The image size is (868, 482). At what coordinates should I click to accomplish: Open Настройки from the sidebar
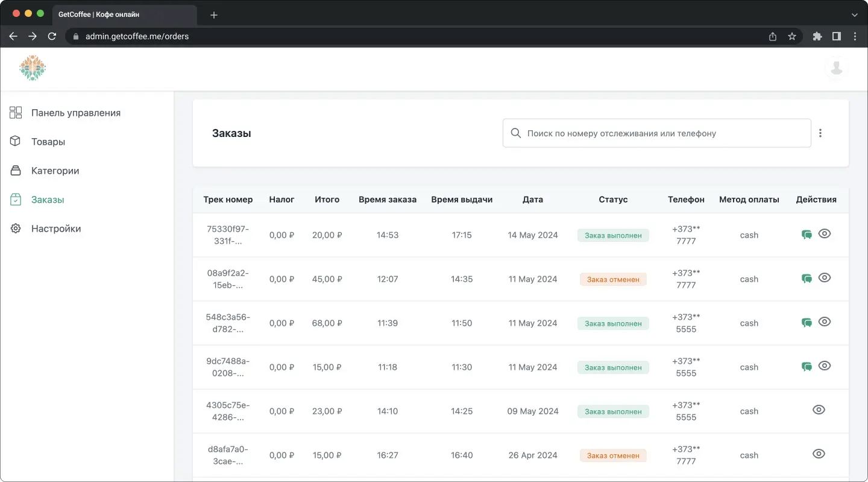coord(56,229)
